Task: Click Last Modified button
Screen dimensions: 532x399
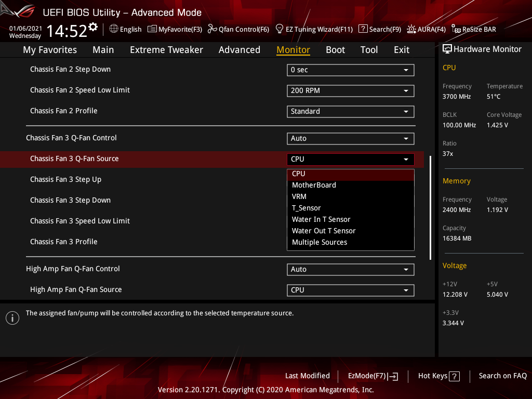Action: pos(308,376)
